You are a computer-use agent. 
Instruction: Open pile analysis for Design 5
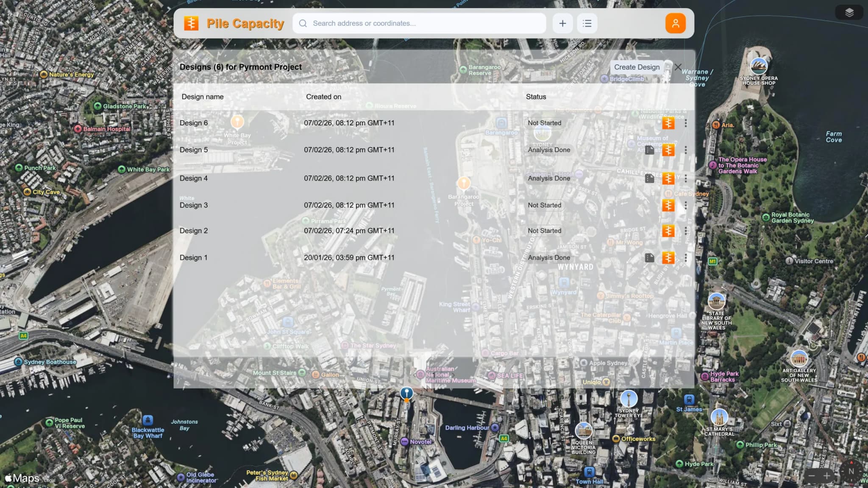point(668,150)
